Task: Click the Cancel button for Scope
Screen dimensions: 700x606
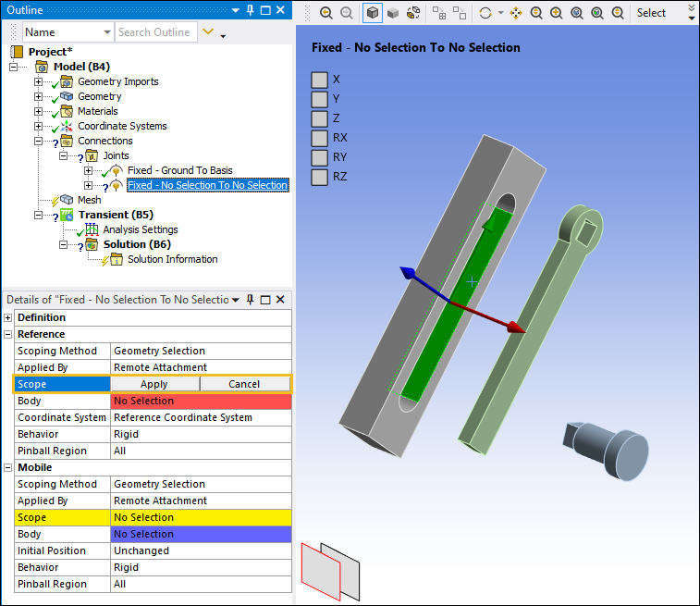Action: (244, 384)
